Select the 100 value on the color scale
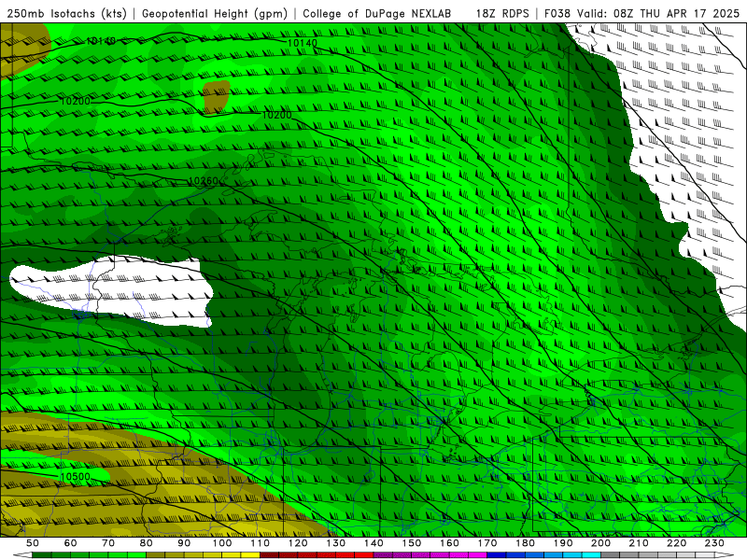The height and width of the screenshot is (560, 747). coord(222,543)
